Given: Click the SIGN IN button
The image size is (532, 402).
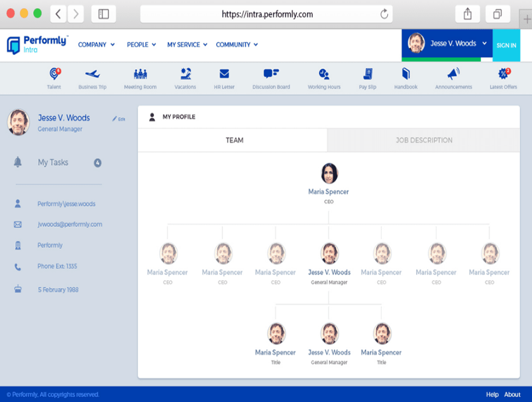Looking at the screenshot, I should click(506, 45).
